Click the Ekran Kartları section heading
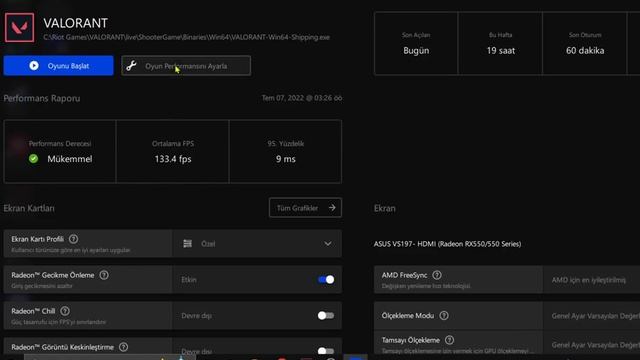This screenshot has width=640, height=360. 29,208
